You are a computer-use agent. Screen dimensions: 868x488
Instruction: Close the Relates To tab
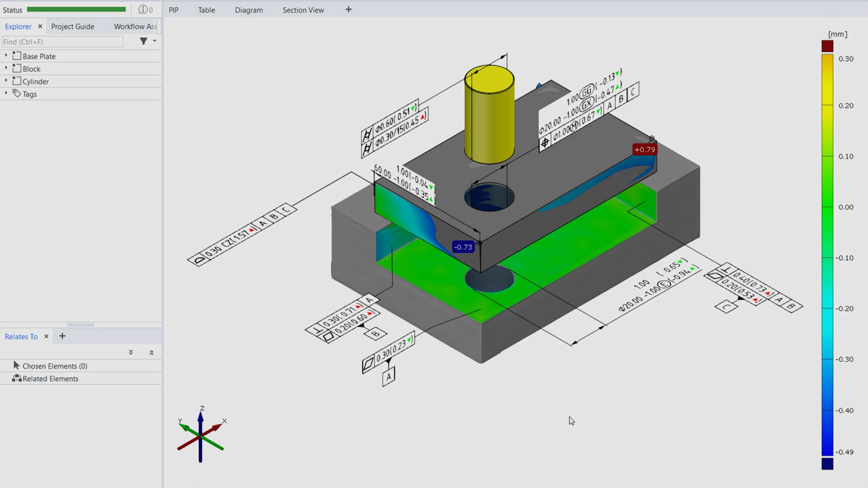click(x=46, y=336)
